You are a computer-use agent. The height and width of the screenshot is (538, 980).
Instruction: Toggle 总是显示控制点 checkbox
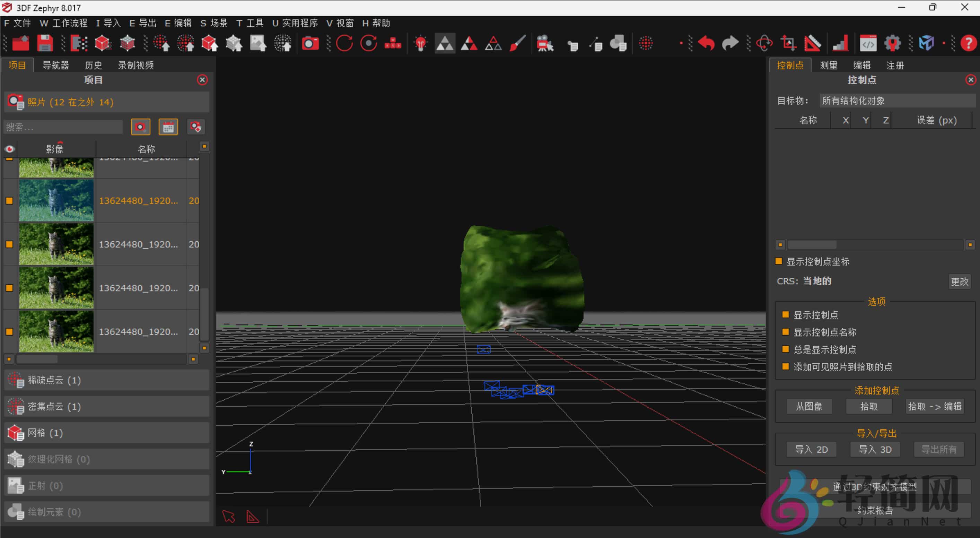coord(785,349)
